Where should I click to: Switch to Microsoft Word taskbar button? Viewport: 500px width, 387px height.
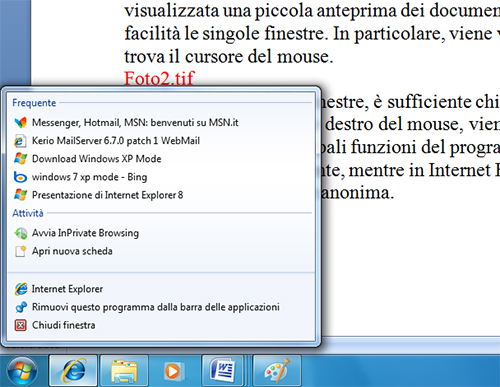tap(223, 370)
